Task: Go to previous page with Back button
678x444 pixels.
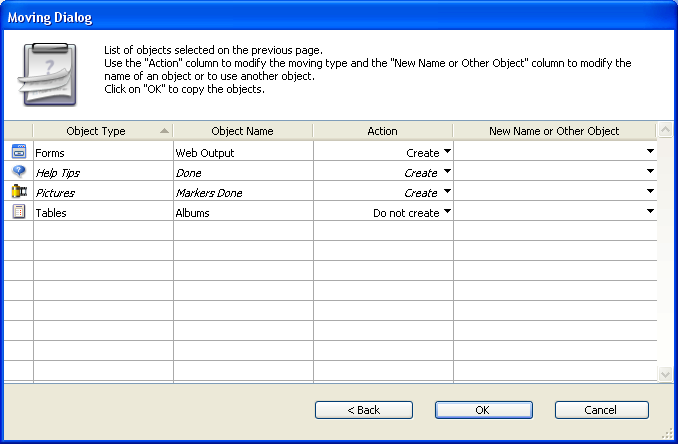Action: (x=364, y=410)
